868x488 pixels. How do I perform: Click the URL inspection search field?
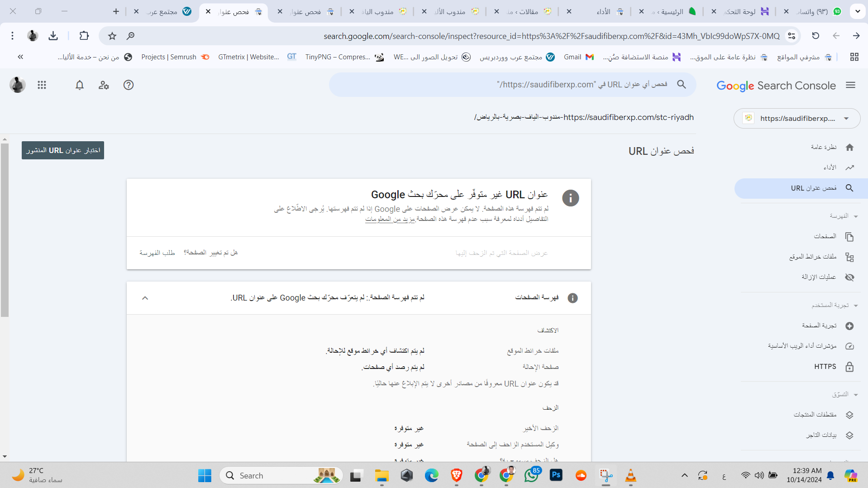[x=512, y=85]
